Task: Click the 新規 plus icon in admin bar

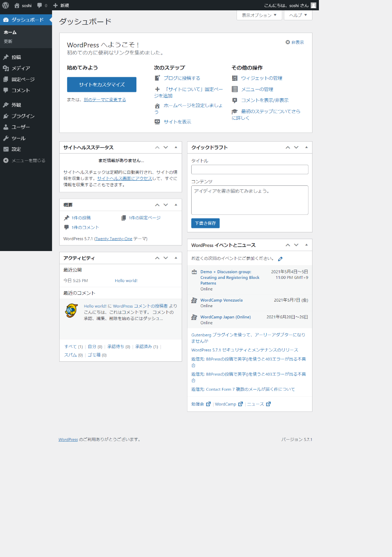Action: [55, 6]
